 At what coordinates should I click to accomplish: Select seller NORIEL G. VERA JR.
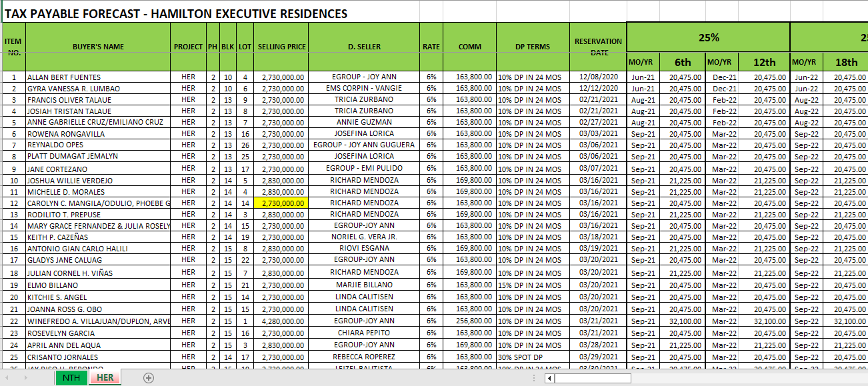point(364,237)
